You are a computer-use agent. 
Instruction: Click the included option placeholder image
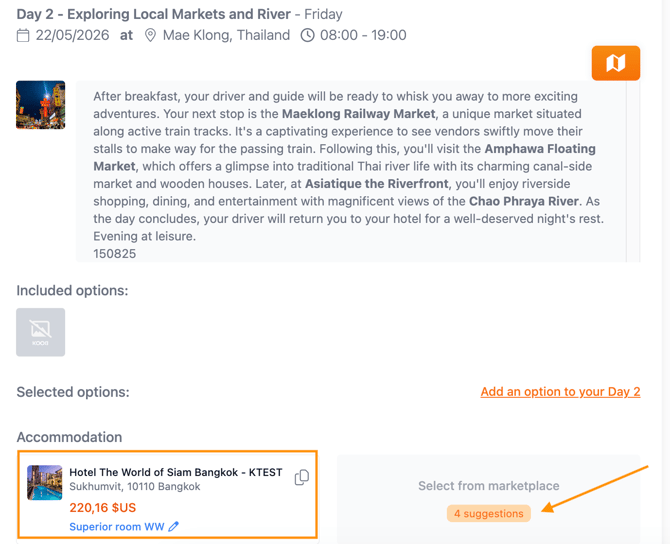(41, 332)
